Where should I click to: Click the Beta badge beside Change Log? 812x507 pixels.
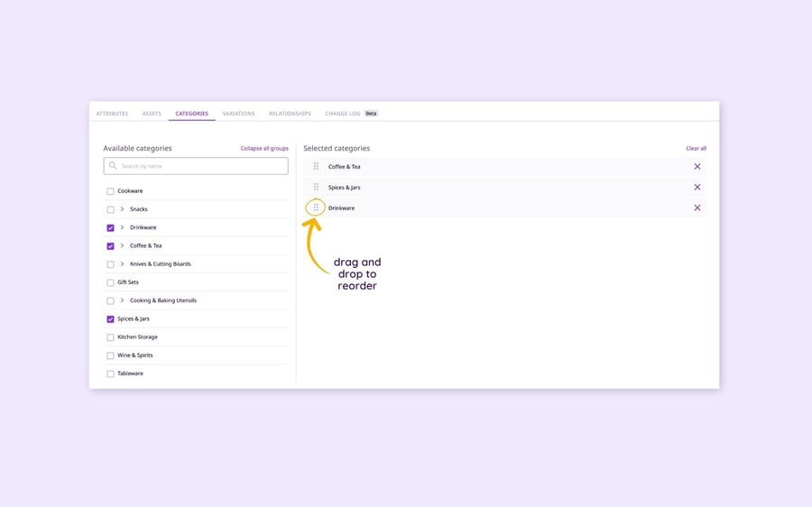pos(371,114)
